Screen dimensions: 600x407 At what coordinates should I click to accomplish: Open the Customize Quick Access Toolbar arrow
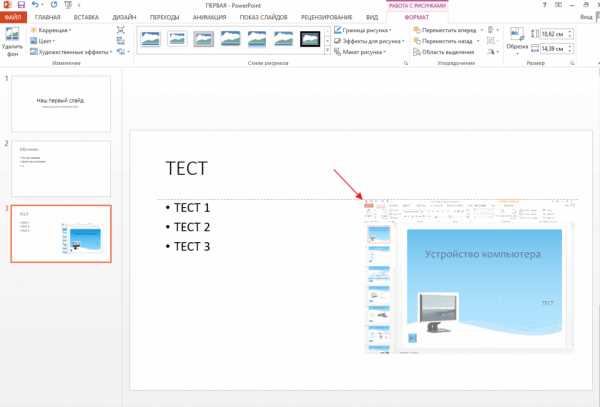[79, 5]
